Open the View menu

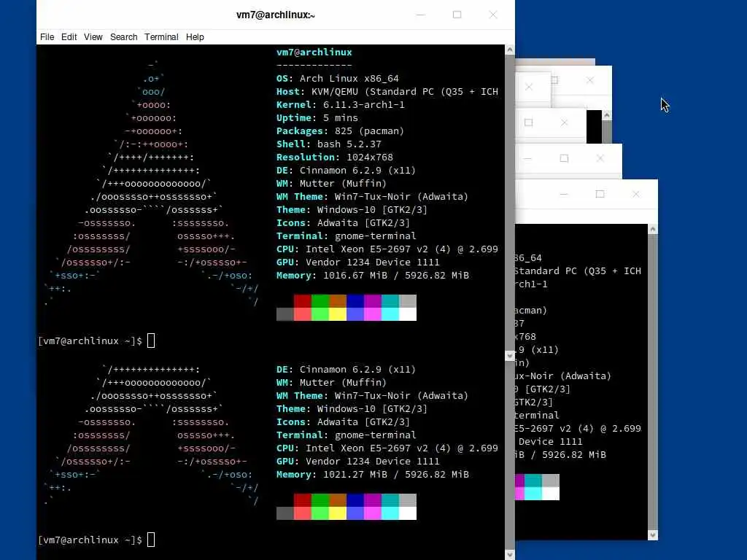[x=93, y=37]
